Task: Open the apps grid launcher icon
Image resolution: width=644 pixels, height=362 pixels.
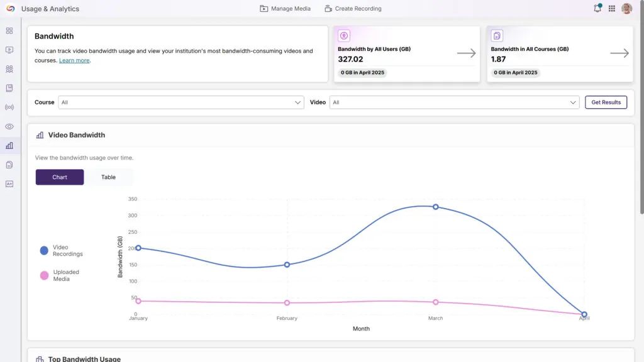Action: tap(612, 9)
